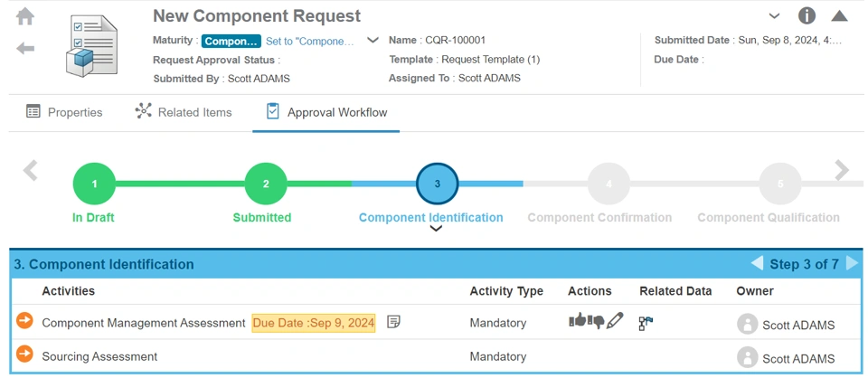The width and height of the screenshot is (868, 378).
Task: Go to next step with right triangle
Action: 853,264
